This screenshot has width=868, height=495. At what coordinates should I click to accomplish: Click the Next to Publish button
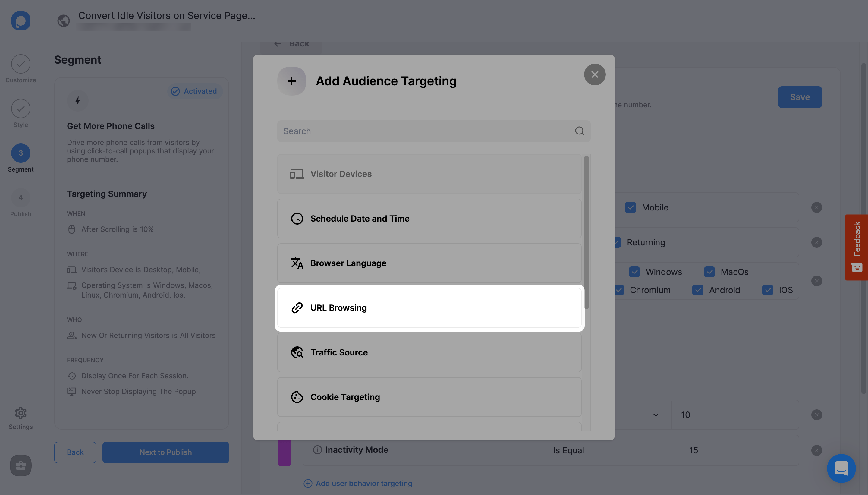165,452
